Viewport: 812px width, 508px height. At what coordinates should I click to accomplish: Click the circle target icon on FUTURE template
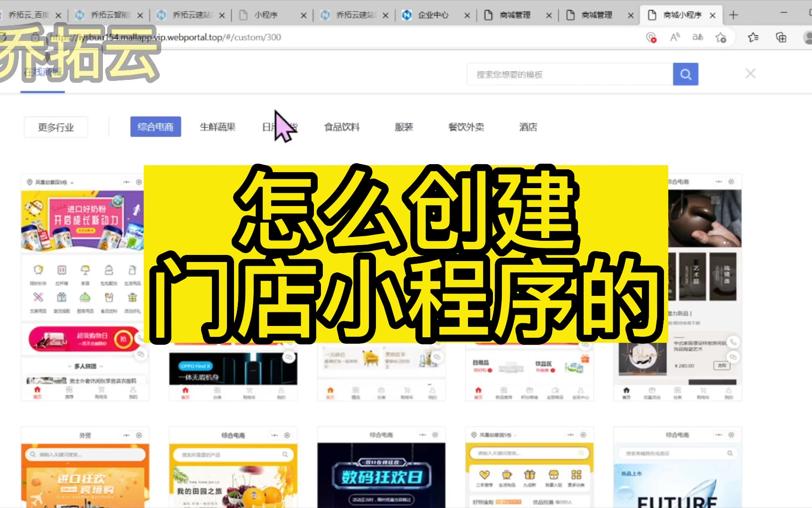click(731, 435)
